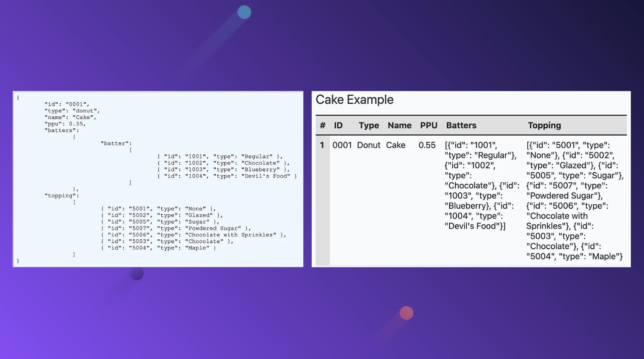Select the "Maple" topping line in the JSON
644x359 pixels.
(159, 247)
